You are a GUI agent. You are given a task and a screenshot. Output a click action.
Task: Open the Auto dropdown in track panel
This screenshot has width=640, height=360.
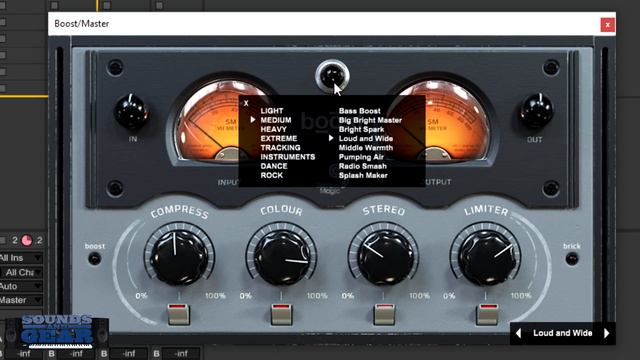20,286
